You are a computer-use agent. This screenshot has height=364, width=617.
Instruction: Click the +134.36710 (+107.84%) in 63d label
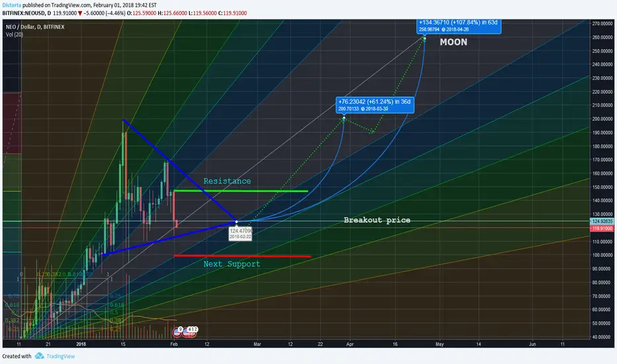[459, 26]
